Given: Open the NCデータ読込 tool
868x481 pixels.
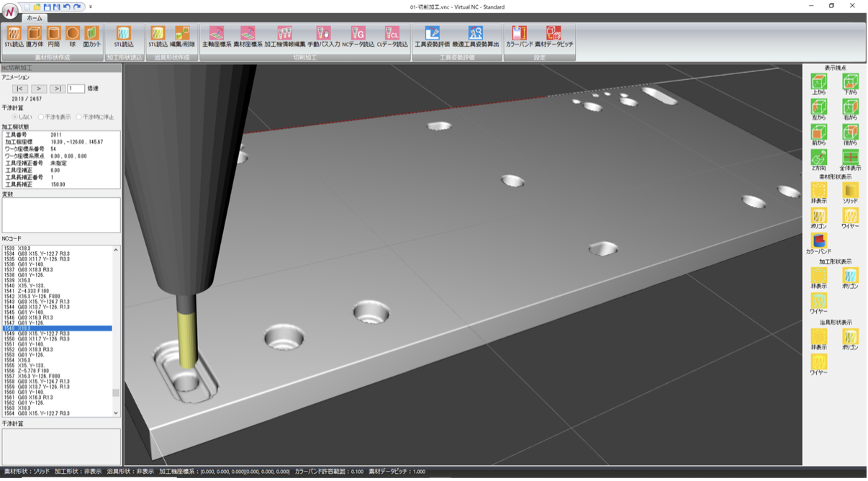Looking at the screenshot, I should [358, 35].
